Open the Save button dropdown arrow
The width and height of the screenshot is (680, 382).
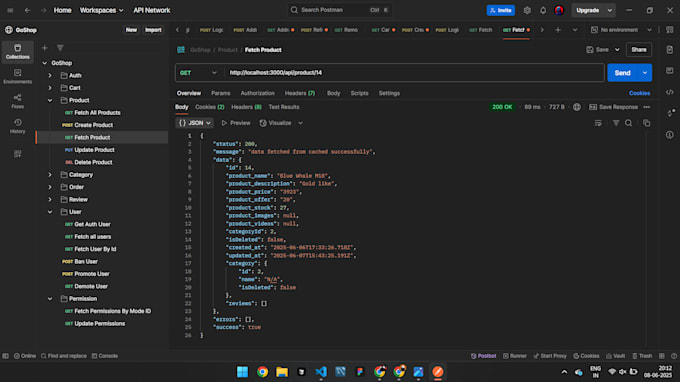(617, 50)
